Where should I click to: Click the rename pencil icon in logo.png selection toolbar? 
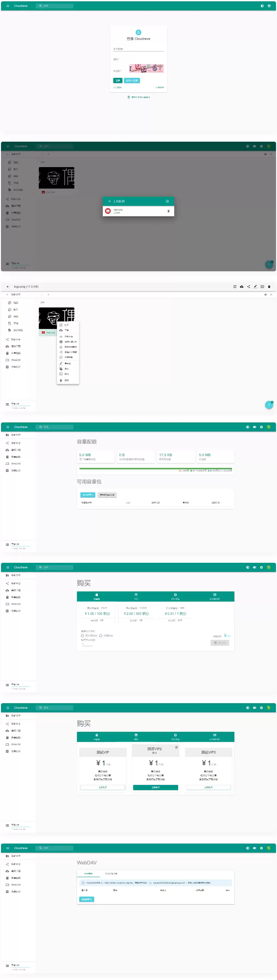pyautogui.click(x=255, y=287)
